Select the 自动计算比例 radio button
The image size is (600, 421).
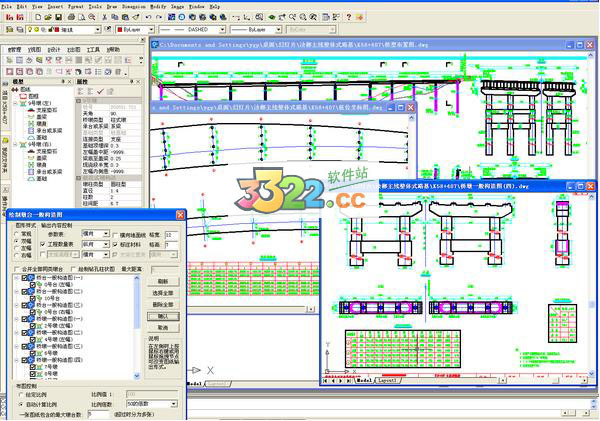click(22, 403)
